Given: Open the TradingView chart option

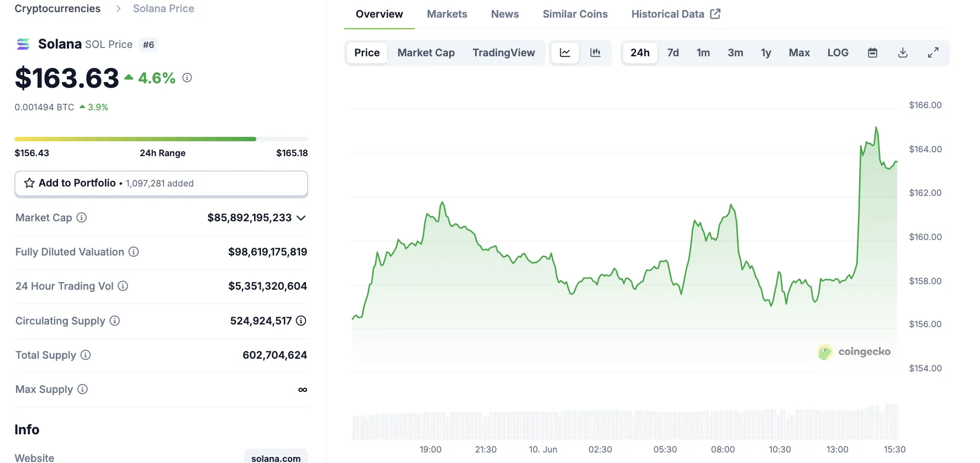Looking at the screenshot, I should pyautogui.click(x=503, y=53).
